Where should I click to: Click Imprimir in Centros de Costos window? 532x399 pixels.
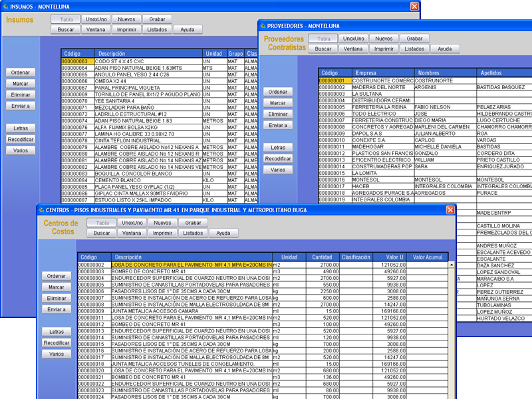tap(162, 233)
